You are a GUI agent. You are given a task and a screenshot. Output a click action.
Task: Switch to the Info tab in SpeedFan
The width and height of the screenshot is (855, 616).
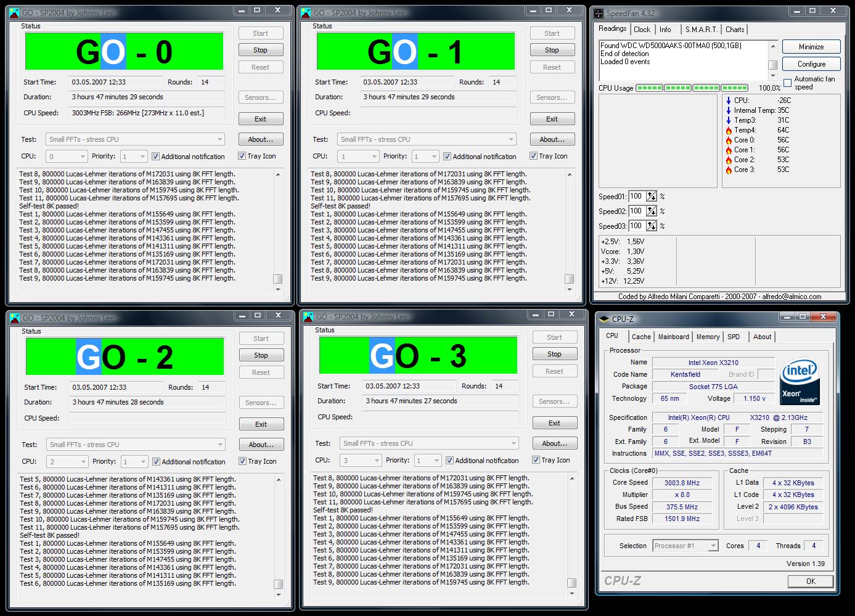point(665,30)
